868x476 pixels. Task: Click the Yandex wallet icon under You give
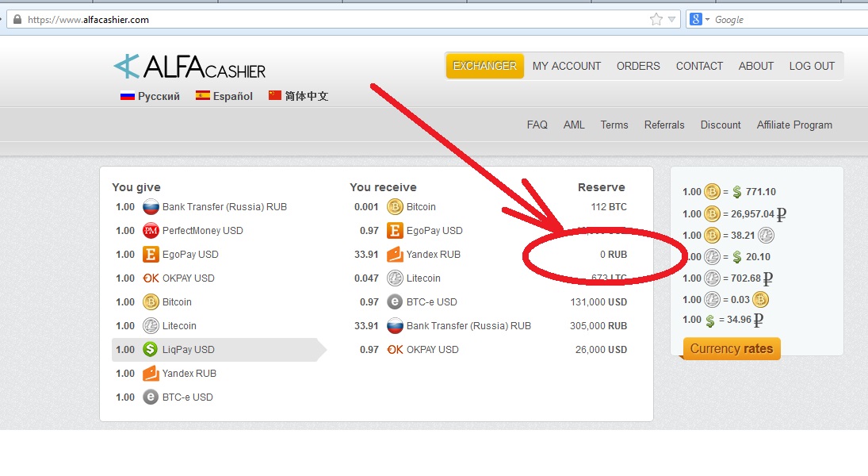(151, 374)
